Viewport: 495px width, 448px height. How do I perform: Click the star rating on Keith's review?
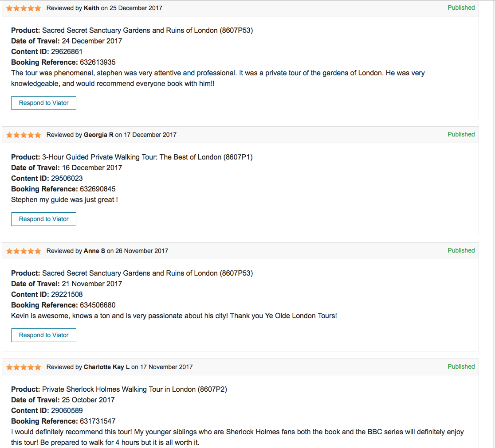tap(24, 8)
